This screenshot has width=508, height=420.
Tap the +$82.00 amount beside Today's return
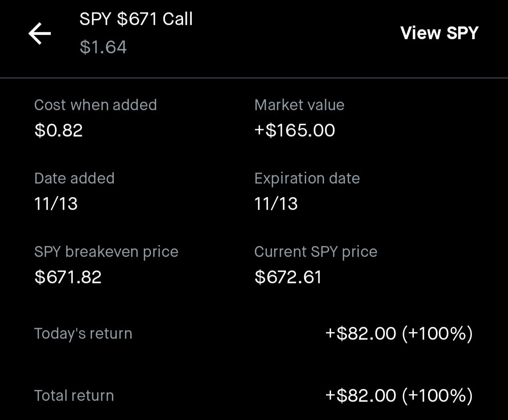pos(361,333)
